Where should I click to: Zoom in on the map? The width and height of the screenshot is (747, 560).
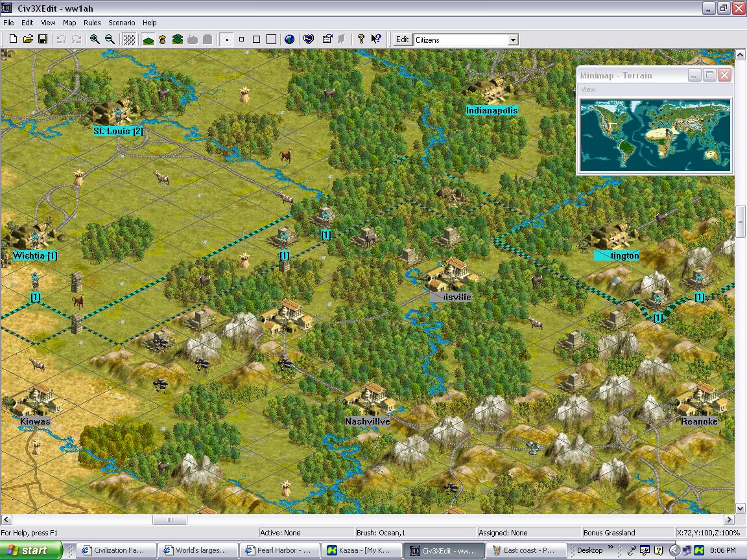pos(95,40)
